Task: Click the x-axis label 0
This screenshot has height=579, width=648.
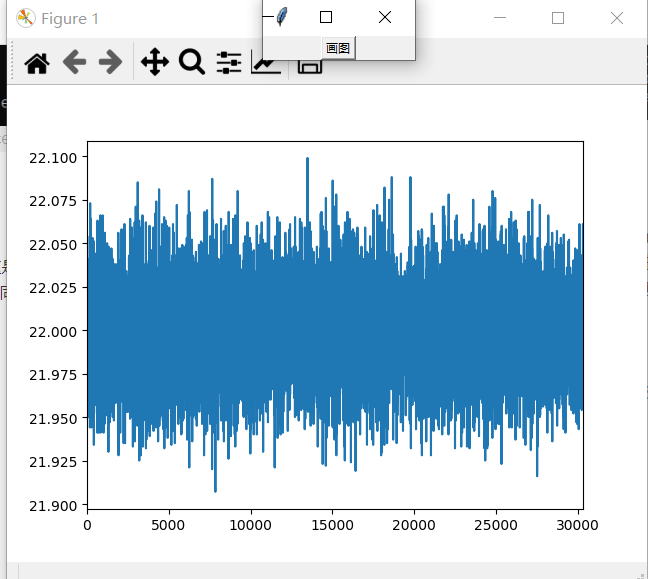Action: (x=87, y=525)
